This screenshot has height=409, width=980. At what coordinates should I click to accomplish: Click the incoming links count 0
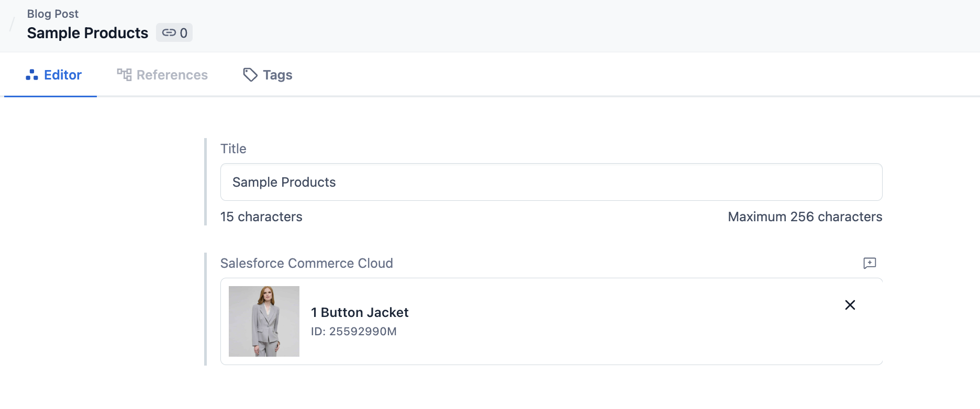(183, 33)
